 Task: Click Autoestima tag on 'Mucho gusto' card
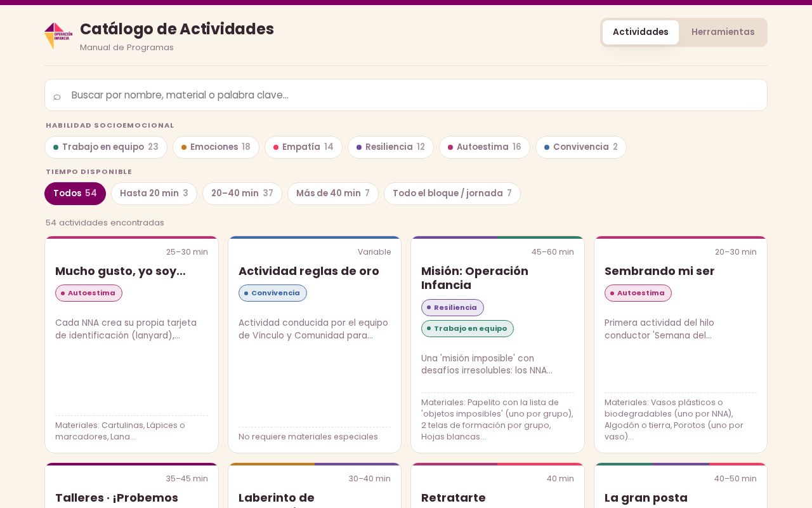pyautogui.click(x=89, y=293)
